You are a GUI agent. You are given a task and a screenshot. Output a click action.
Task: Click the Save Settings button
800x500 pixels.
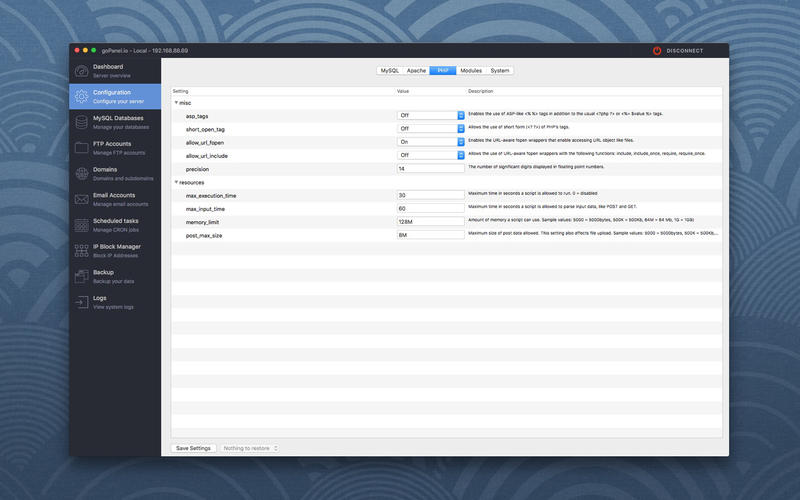tap(193, 448)
